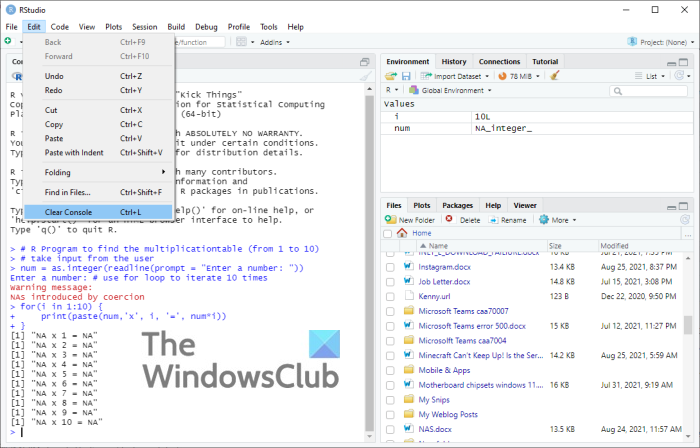Open the Job Letter.docx file link
The image size is (700, 448).
(444, 282)
